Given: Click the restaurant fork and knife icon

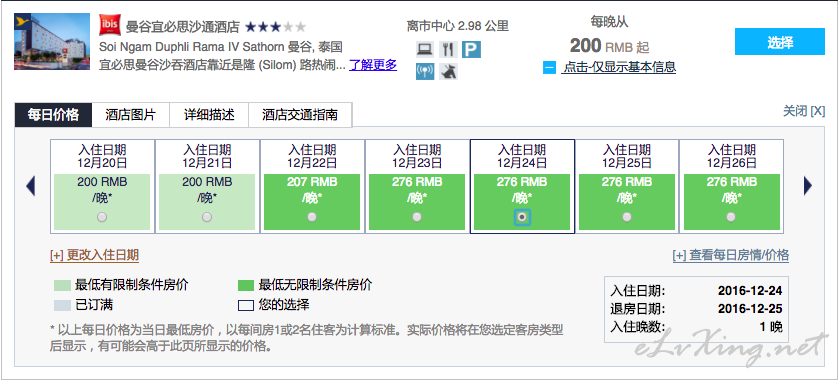Looking at the screenshot, I should click(x=448, y=49).
